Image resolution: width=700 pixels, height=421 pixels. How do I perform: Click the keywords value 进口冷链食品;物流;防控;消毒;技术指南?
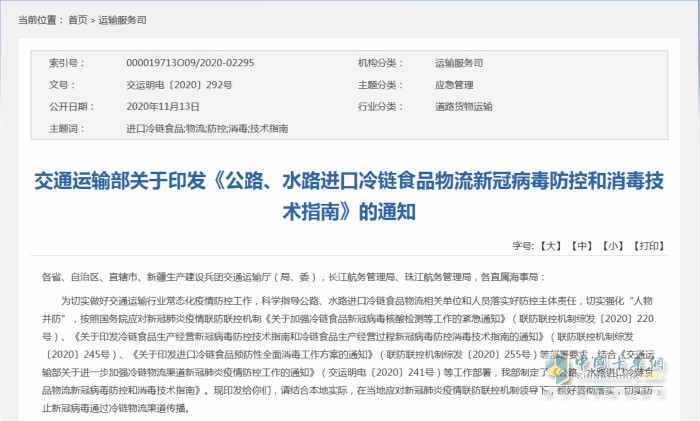coord(207,129)
